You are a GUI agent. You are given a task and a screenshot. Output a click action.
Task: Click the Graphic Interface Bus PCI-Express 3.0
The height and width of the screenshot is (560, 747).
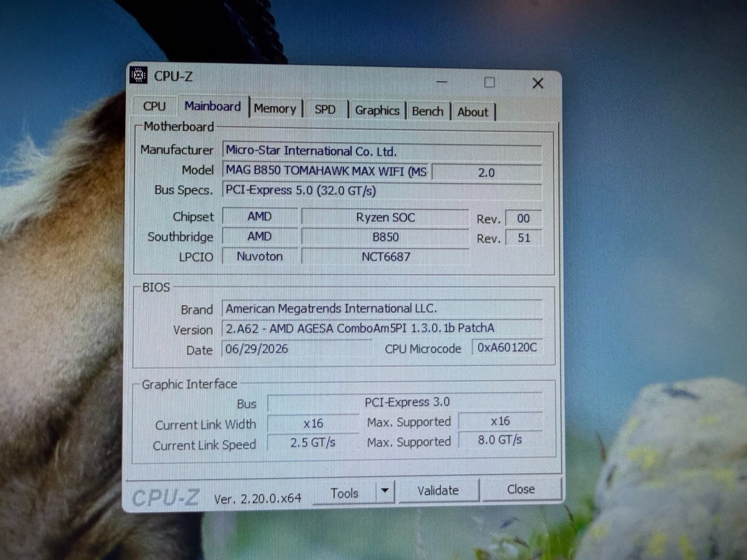tap(406, 402)
